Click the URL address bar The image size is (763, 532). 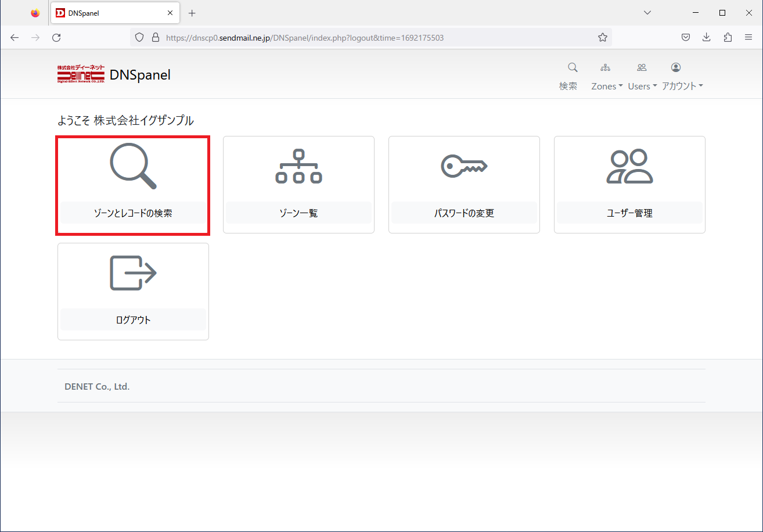(x=370, y=37)
